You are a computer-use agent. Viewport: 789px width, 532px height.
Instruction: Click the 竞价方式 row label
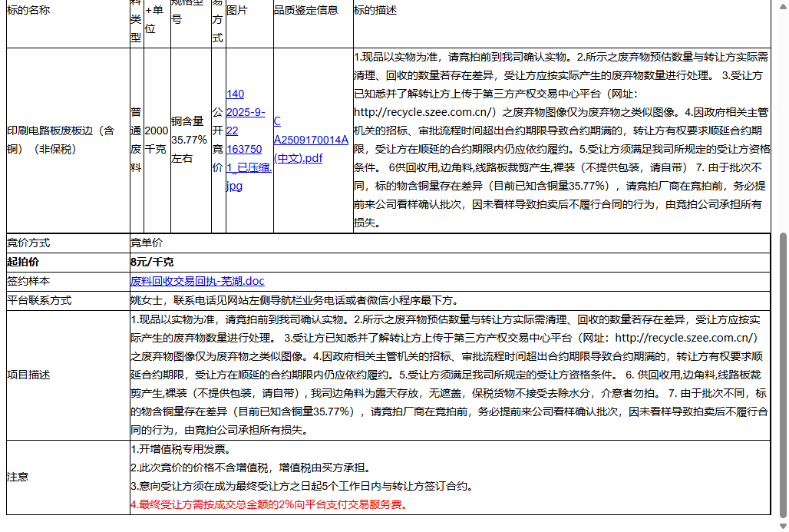click(28, 243)
